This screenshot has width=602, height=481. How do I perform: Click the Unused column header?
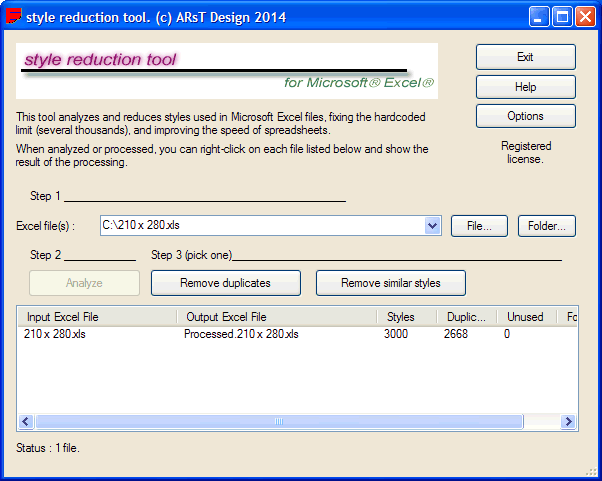pyautogui.click(x=527, y=317)
